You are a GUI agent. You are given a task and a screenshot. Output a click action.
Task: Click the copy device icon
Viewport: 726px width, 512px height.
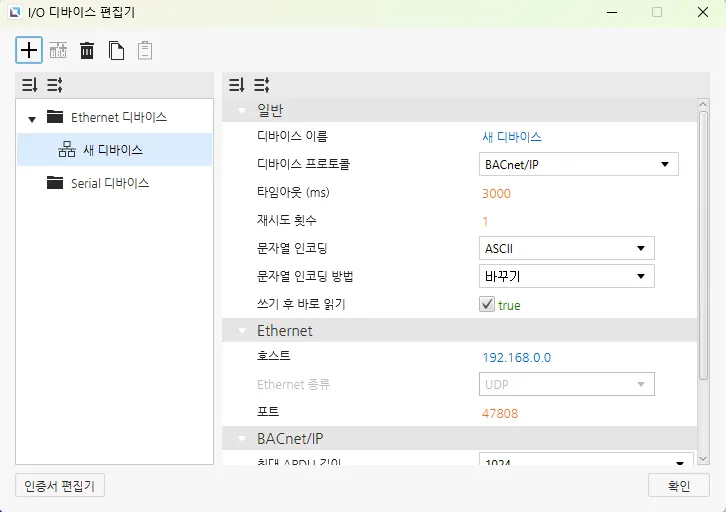click(x=116, y=50)
